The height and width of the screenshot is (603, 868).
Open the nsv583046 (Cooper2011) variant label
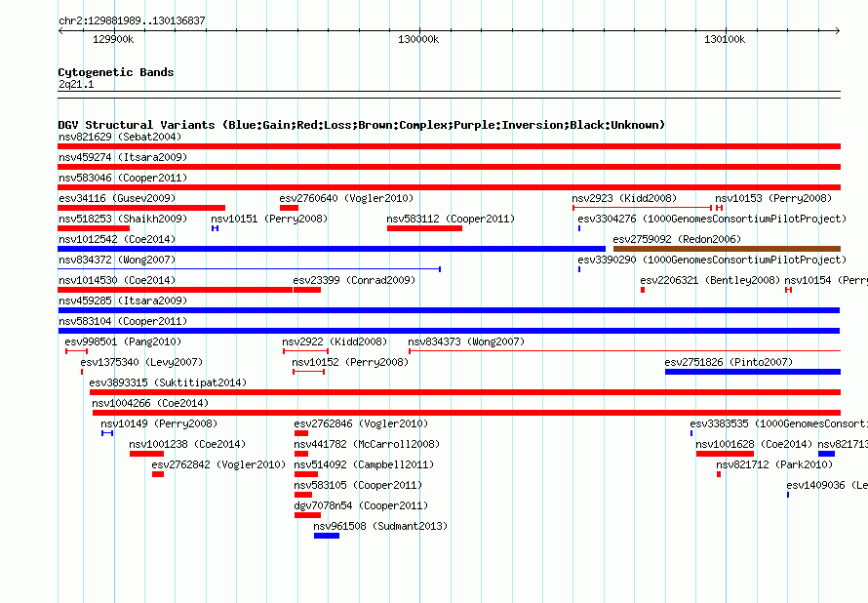coord(123,178)
